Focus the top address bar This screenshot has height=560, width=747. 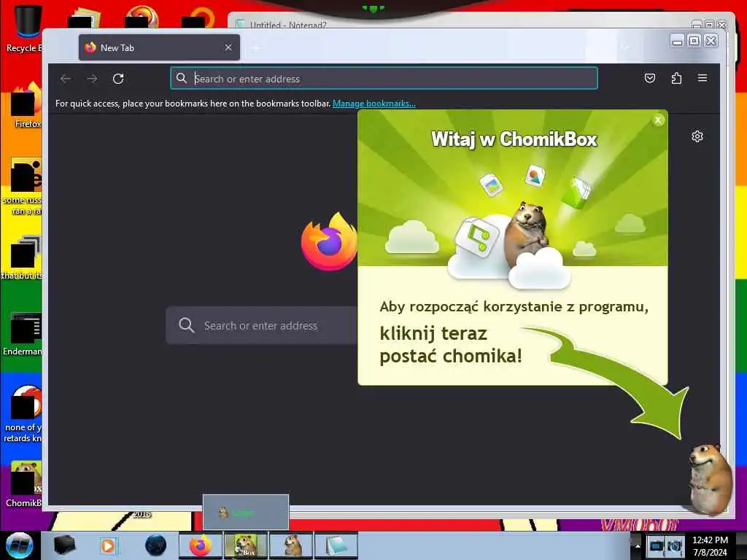(384, 79)
